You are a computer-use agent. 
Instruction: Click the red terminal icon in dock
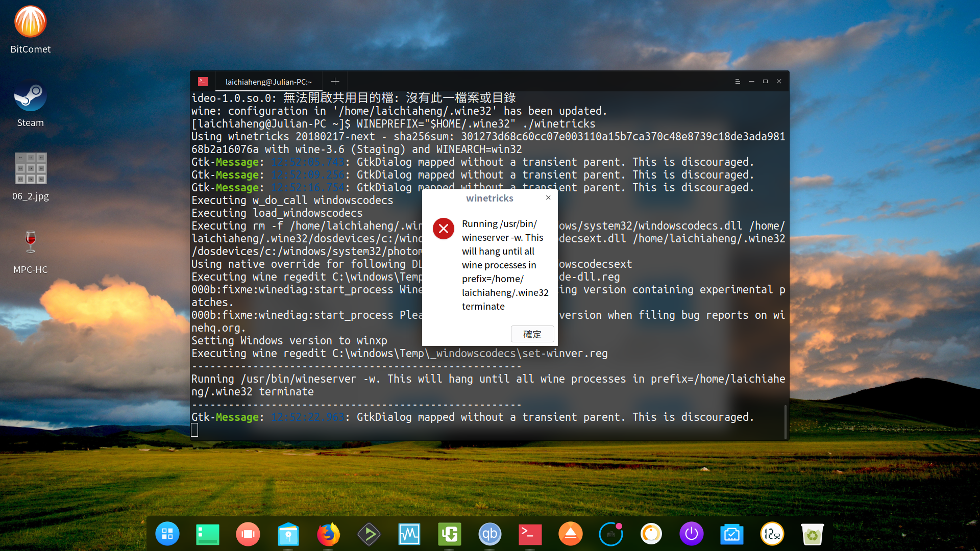[530, 534]
